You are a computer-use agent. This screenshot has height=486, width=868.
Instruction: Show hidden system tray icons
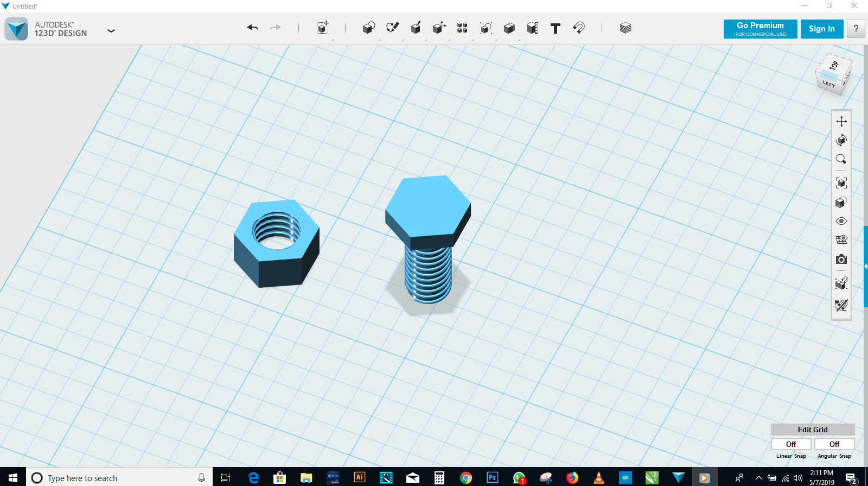pyautogui.click(x=758, y=478)
